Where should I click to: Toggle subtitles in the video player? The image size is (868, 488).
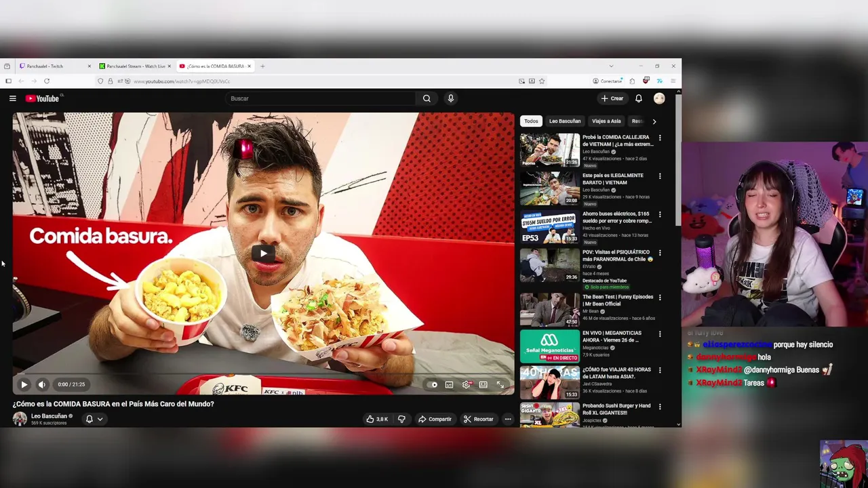pyautogui.click(x=449, y=385)
